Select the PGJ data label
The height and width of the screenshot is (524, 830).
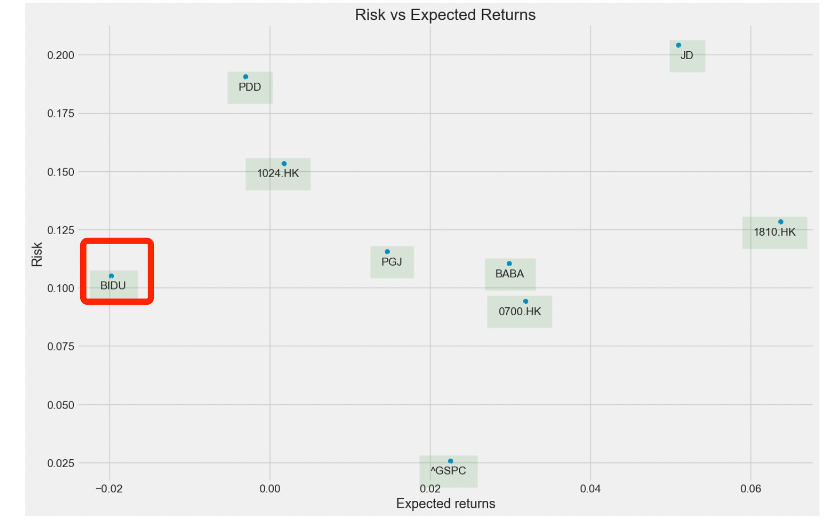point(391,262)
